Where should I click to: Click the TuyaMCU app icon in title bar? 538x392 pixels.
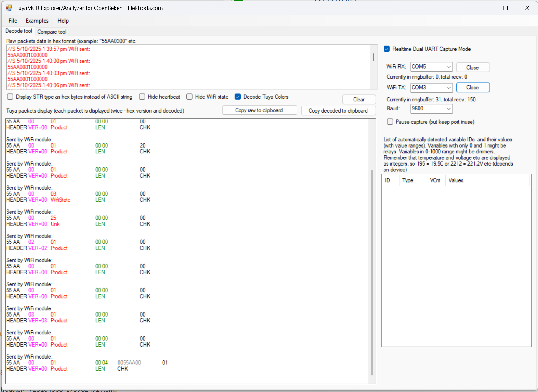coord(9,8)
